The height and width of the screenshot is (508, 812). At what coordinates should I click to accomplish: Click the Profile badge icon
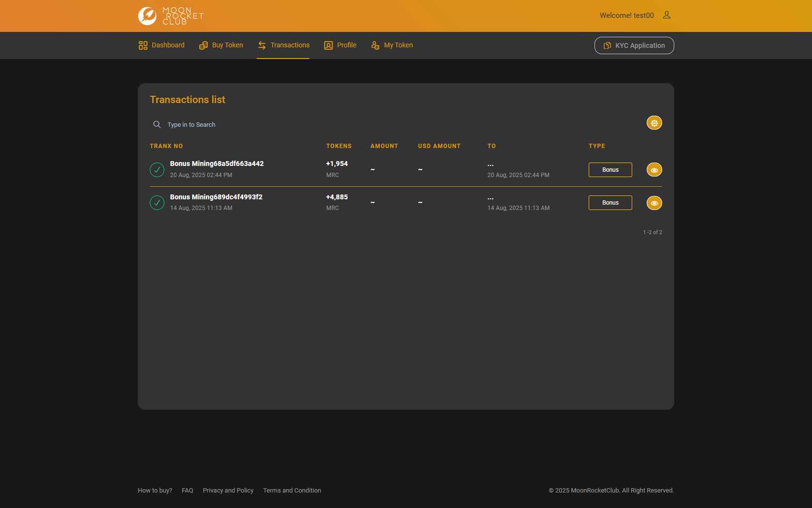tap(328, 45)
